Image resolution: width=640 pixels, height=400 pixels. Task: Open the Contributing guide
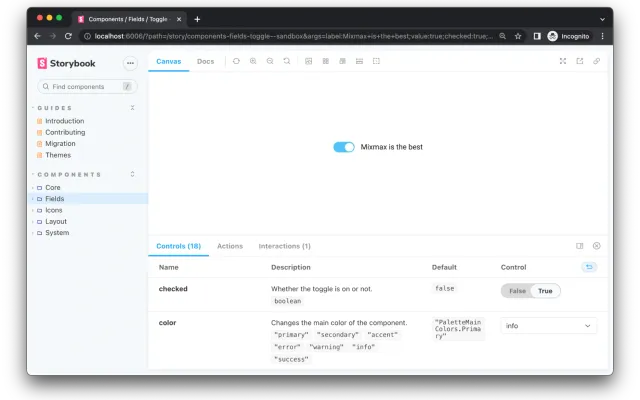65,132
